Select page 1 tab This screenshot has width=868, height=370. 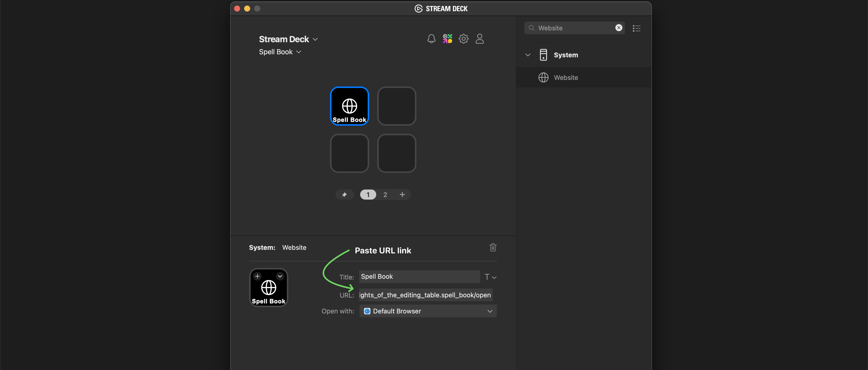pyautogui.click(x=368, y=195)
